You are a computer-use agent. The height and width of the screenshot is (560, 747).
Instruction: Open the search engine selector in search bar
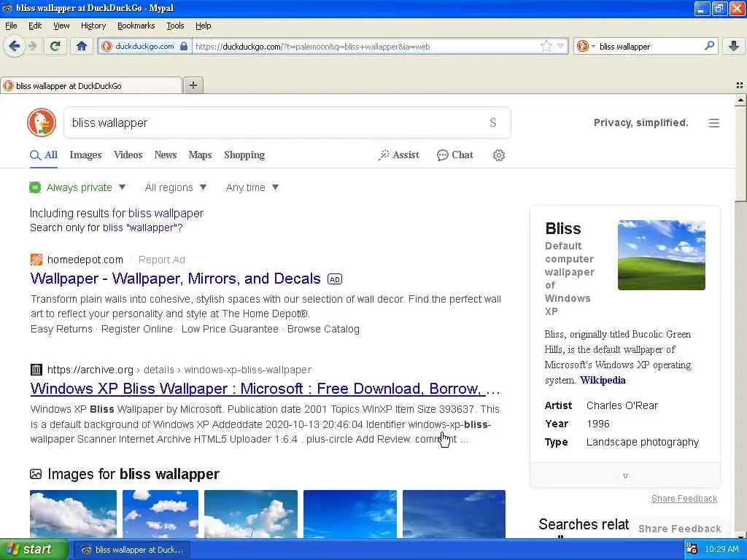tap(586, 46)
